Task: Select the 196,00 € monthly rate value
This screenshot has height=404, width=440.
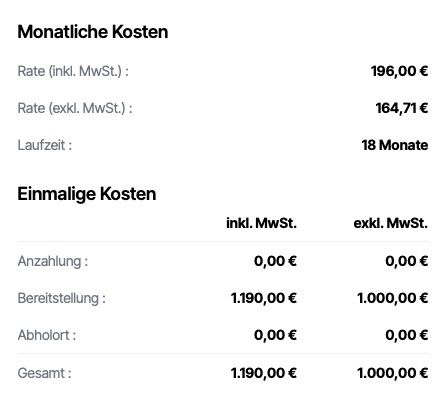Action: coord(399,71)
